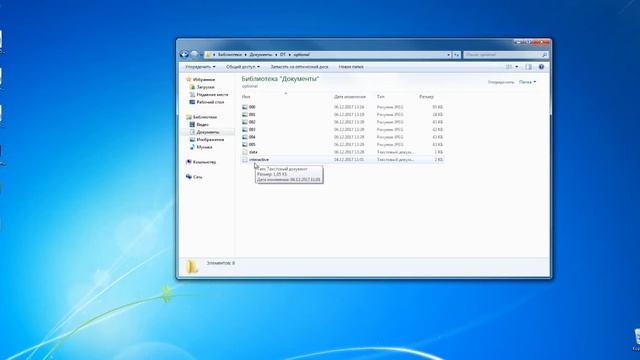640x360 pixels.
Task: Go forward using the Explorer forward arrow
Action: point(194,54)
